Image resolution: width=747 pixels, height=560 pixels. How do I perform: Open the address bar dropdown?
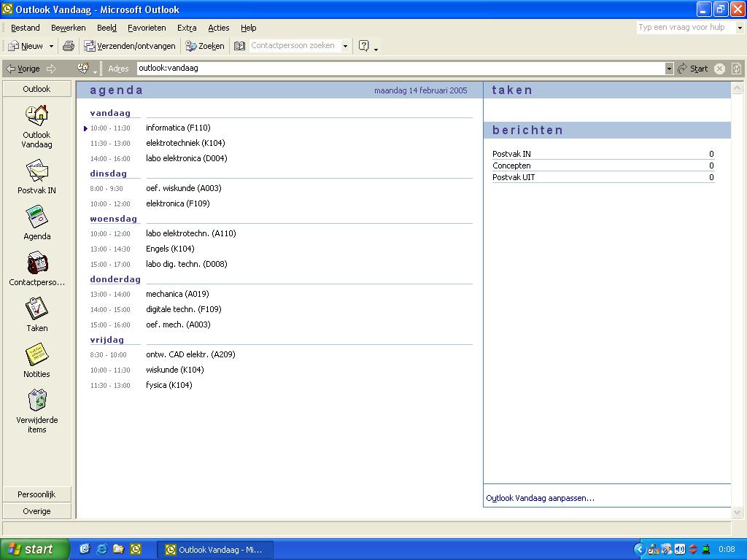tap(669, 69)
